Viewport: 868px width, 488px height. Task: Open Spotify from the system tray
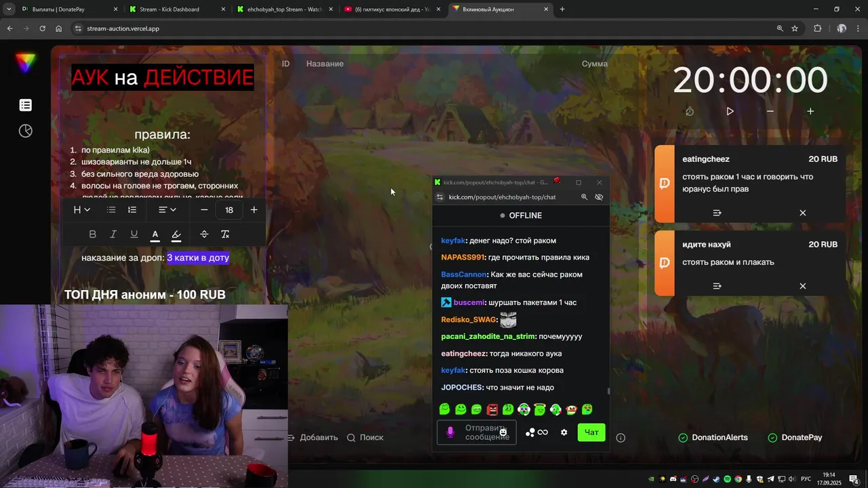(x=728, y=479)
